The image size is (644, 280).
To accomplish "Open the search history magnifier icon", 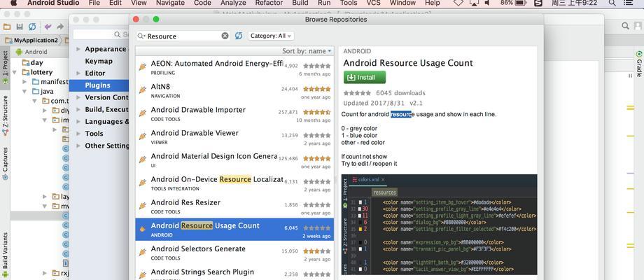I will tap(141, 36).
